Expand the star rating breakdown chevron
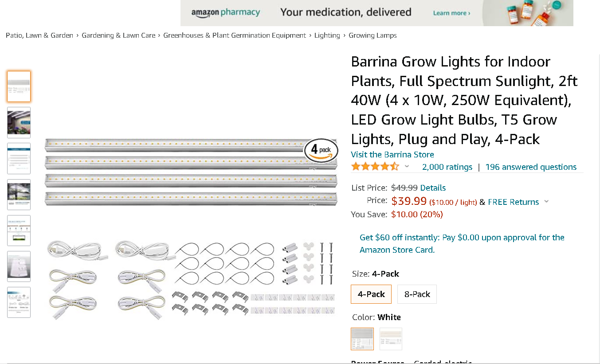Screen dimensions: 600x364 tap(407, 167)
